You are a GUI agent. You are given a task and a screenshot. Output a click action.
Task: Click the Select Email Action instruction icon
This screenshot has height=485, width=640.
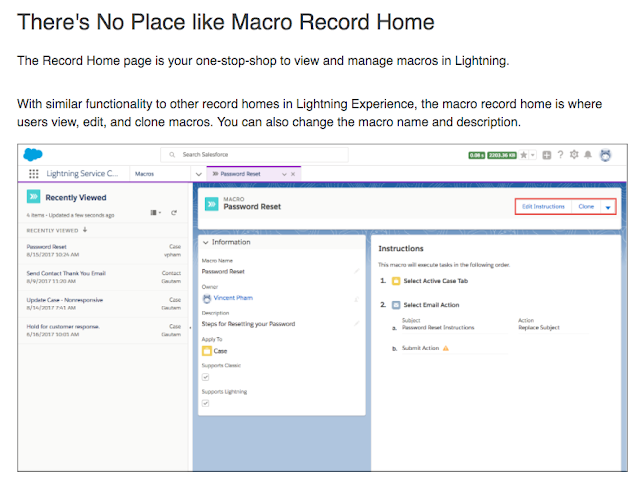click(x=396, y=305)
